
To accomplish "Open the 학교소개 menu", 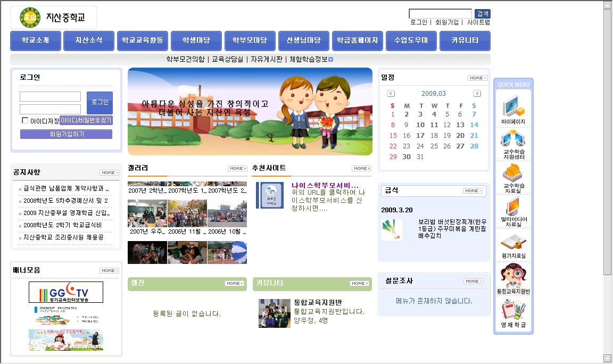I will tap(36, 40).
